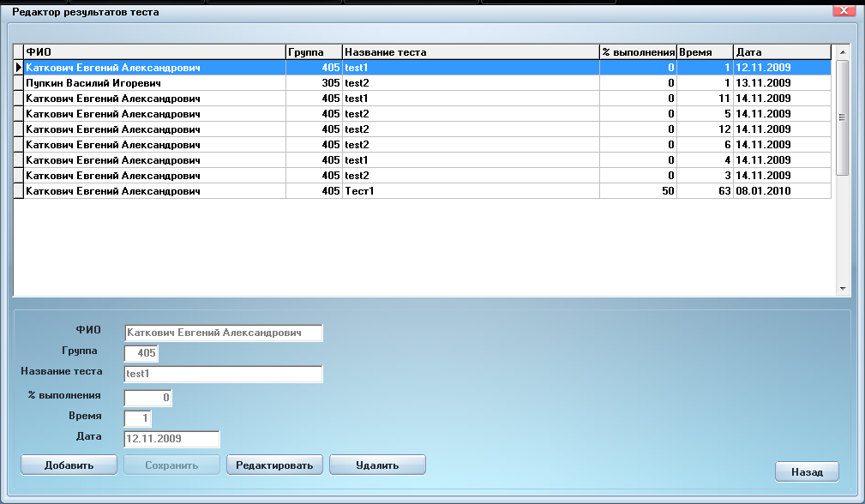Click the Добавить button
Screen dimensions: 865x504
[69, 465]
